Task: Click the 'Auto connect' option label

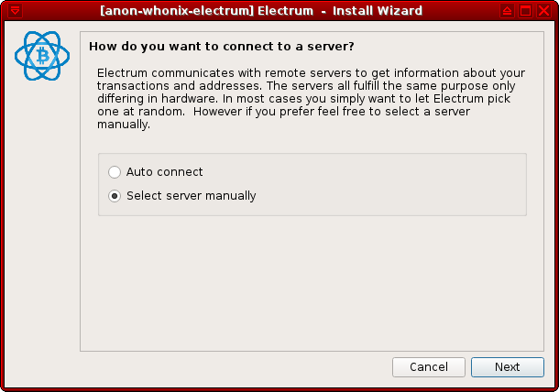Action: [165, 172]
